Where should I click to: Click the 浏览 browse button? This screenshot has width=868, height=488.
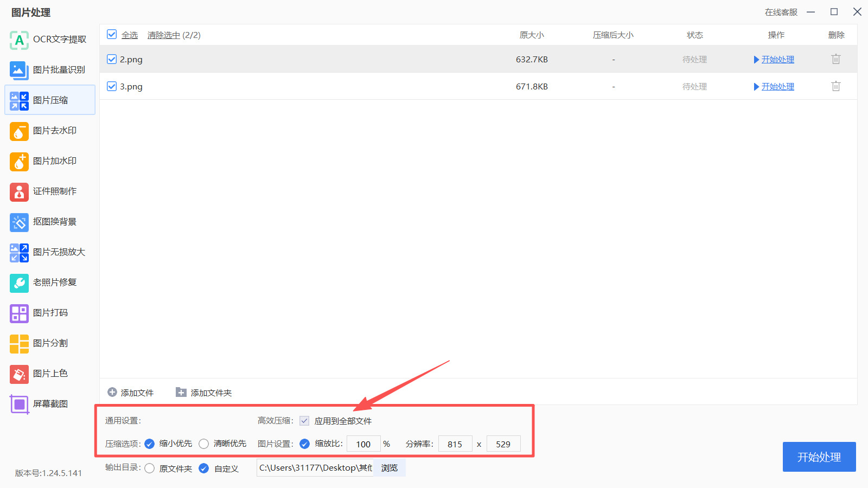(x=390, y=468)
